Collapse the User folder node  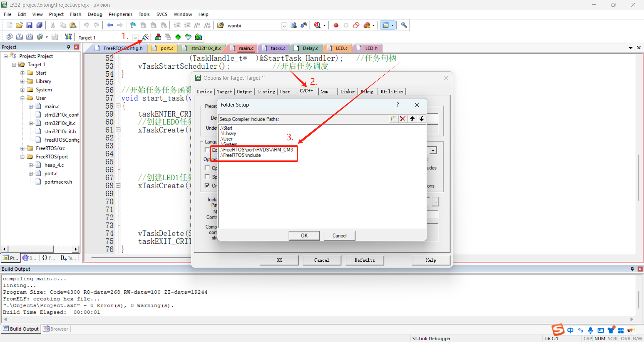click(22, 98)
